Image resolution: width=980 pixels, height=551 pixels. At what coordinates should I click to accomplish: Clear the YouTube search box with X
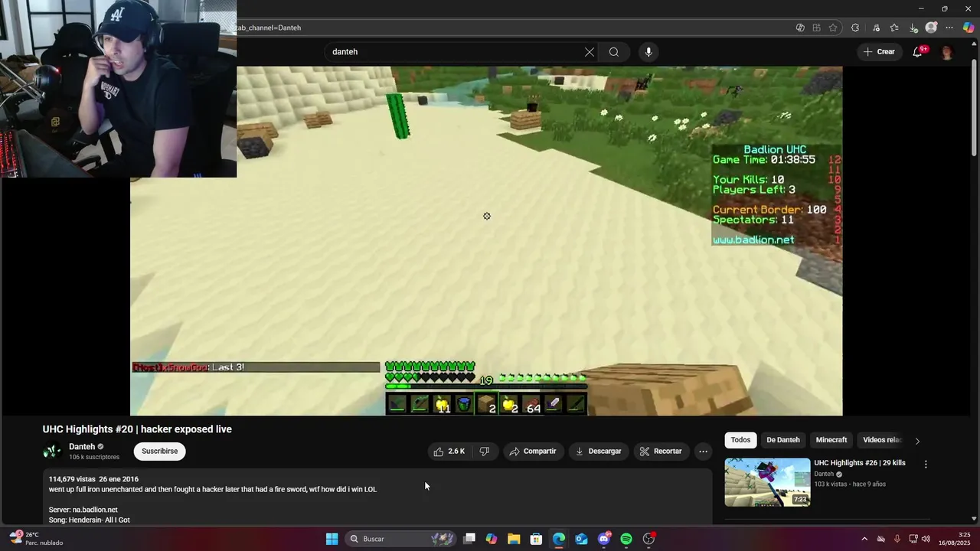pos(589,52)
